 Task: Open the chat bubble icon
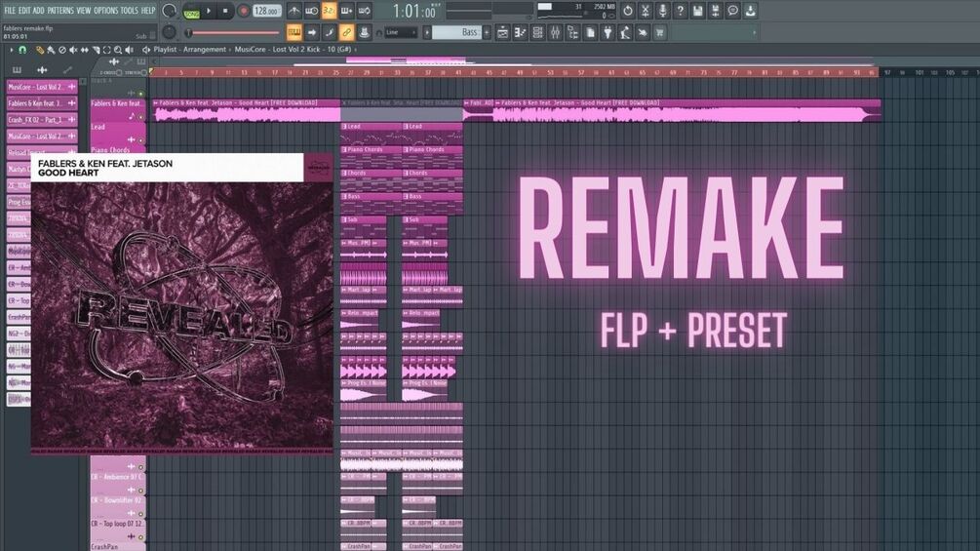click(x=732, y=11)
